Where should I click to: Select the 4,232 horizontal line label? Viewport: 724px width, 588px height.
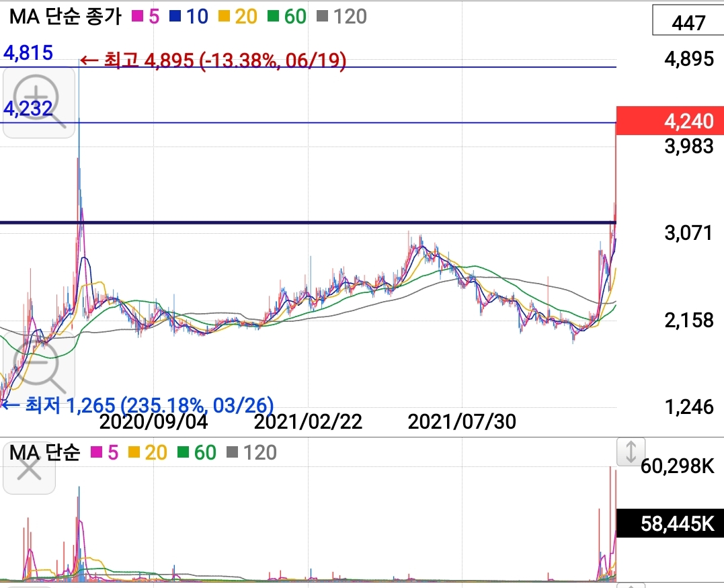(28, 109)
